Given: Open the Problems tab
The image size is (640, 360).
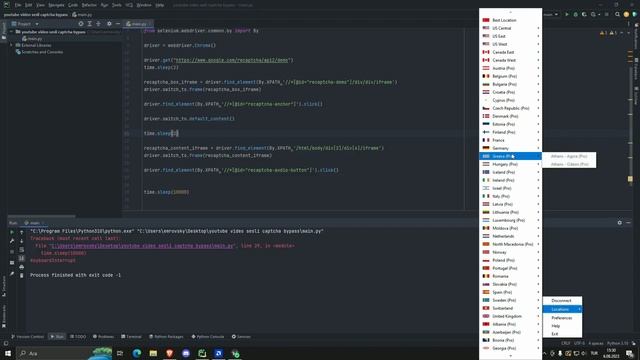Looking at the screenshot, I should (103, 337).
